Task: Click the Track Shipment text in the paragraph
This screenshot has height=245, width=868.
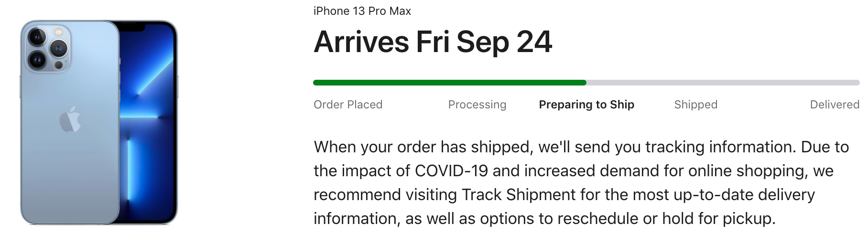Action: click(x=519, y=195)
